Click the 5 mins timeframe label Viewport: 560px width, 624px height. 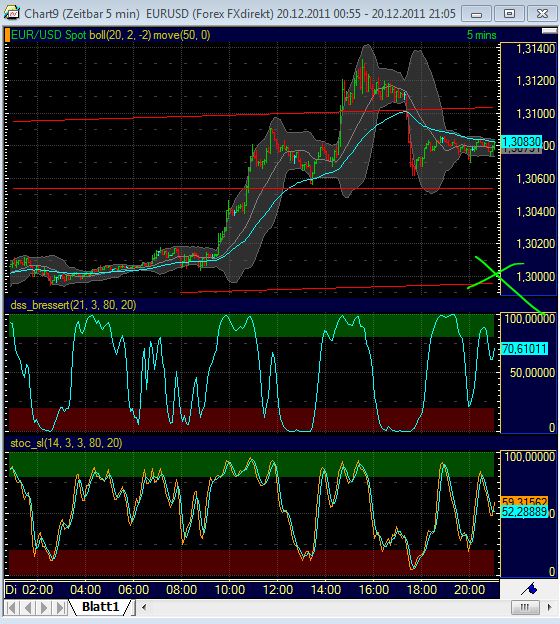click(x=482, y=35)
